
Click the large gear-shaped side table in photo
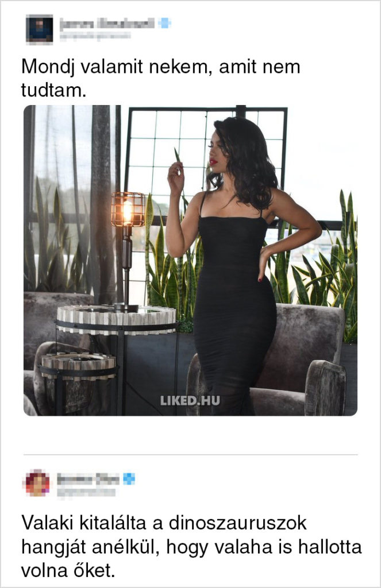pyautogui.click(x=116, y=319)
